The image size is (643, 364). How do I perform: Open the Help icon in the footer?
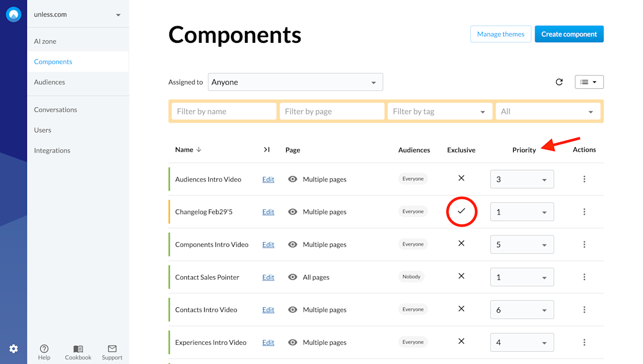44,348
